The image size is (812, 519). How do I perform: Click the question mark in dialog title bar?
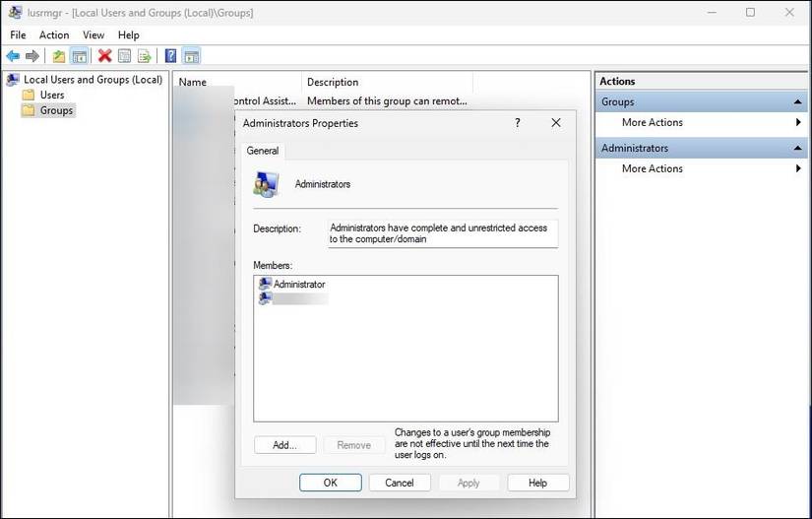pos(518,123)
